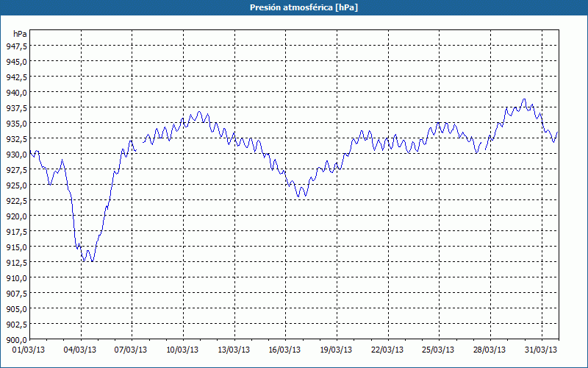Screen dimensions: 588x368
Task: Click the 942,5 y-axis value
Action: pos(16,77)
